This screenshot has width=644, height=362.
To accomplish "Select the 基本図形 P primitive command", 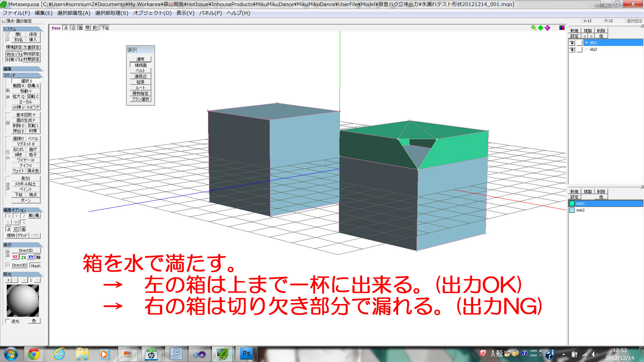I will (x=25, y=115).
